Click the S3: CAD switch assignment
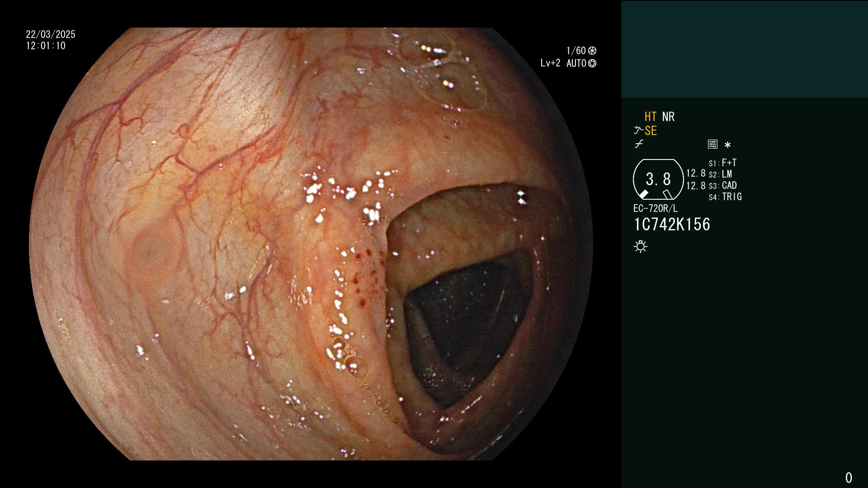868x488 pixels. coord(722,185)
